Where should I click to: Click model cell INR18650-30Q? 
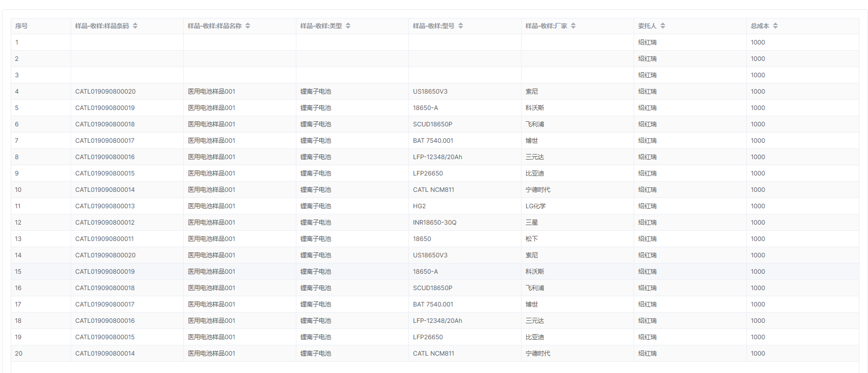435,223
